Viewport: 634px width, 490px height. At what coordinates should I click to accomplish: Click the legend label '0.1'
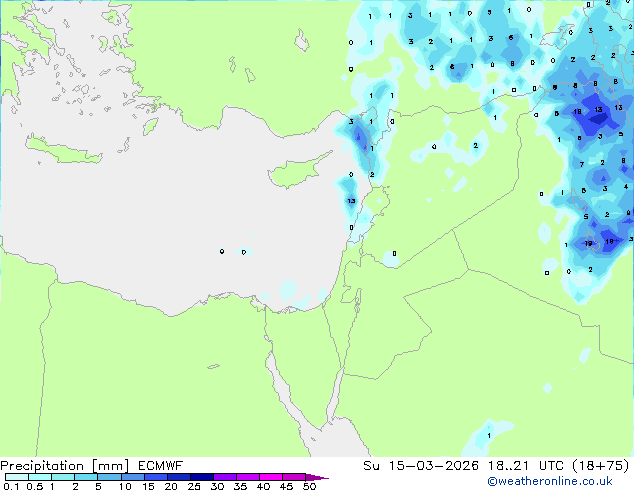click(11, 486)
